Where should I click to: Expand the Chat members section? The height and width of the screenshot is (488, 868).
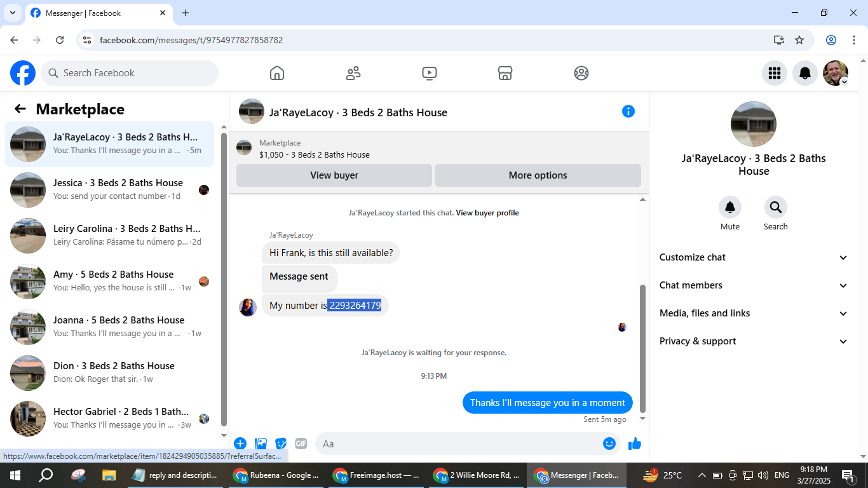[x=754, y=285]
